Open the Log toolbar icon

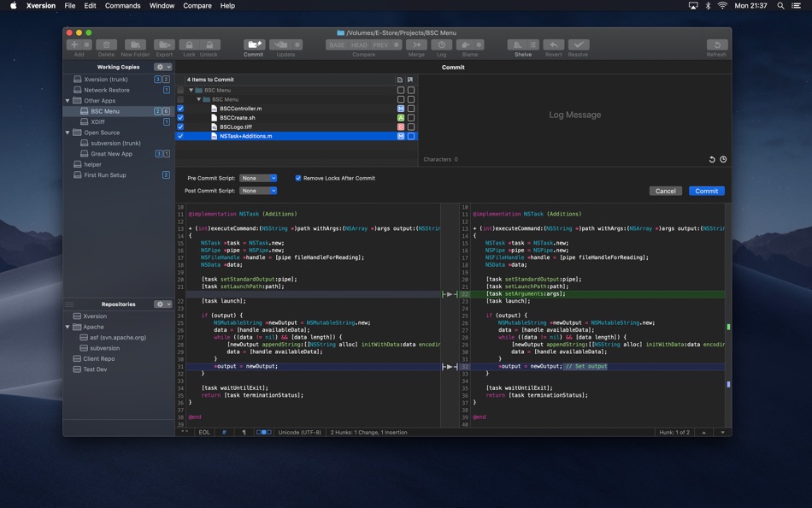click(441, 44)
